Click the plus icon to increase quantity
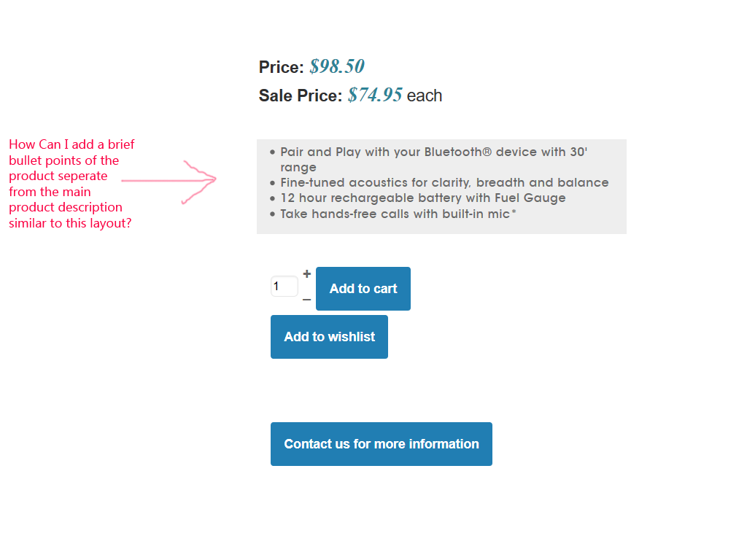The height and width of the screenshot is (560, 747). click(x=307, y=274)
